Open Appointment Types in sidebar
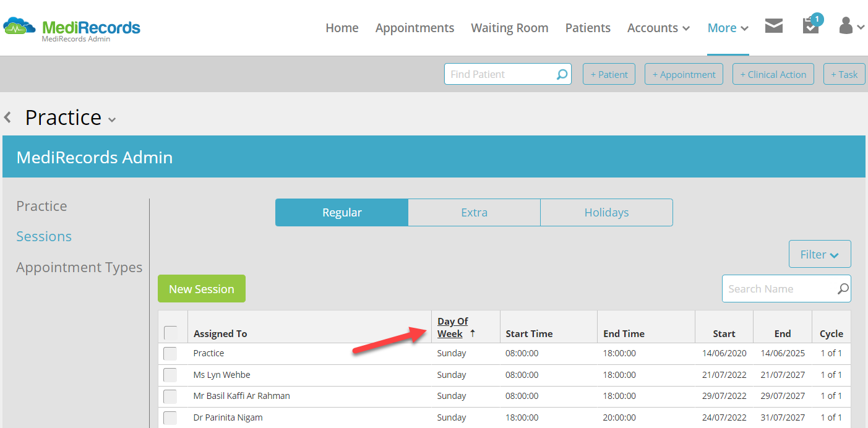 79,267
